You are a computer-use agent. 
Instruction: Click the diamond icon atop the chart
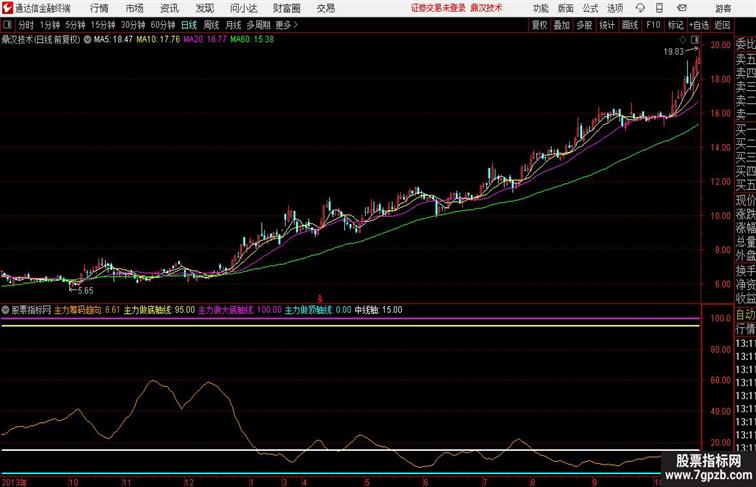click(683, 40)
